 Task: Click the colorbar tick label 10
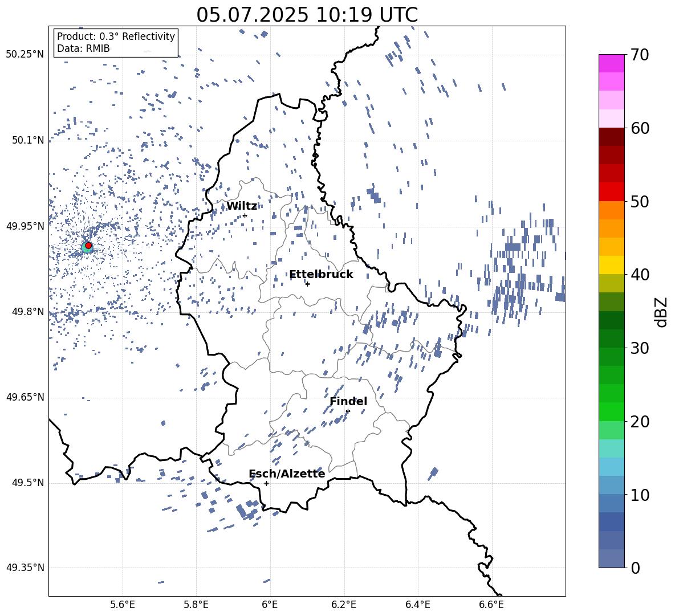tap(640, 495)
